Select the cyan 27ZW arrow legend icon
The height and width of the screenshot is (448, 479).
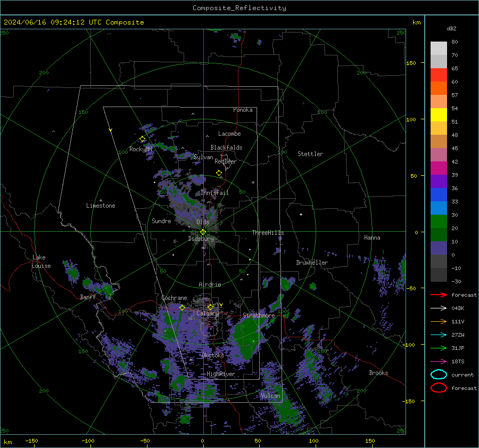pos(439,335)
